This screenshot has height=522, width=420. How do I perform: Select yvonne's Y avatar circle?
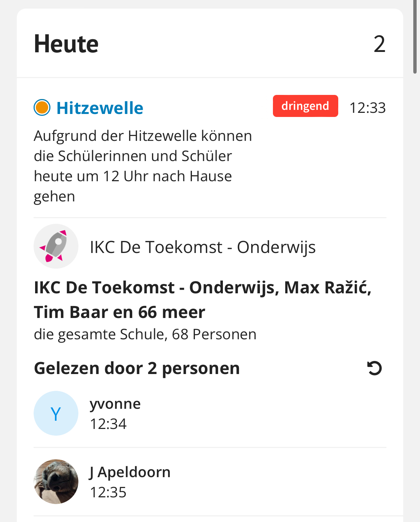(x=56, y=413)
